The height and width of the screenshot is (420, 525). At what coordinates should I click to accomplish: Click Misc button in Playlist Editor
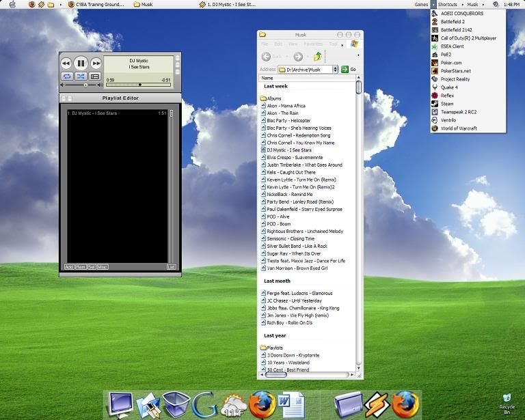pyautogui.click(x=103, y=267)
